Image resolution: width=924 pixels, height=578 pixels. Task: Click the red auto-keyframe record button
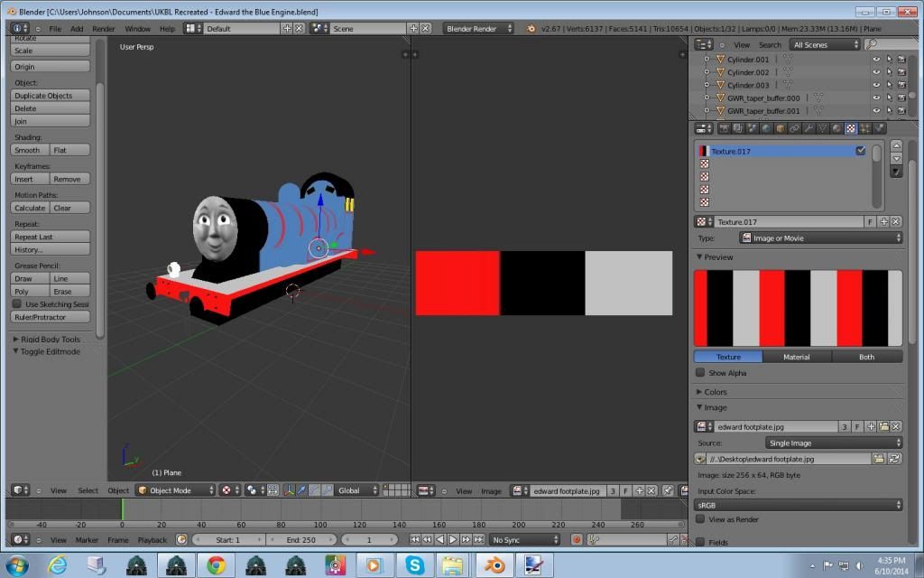click(577, 540)
